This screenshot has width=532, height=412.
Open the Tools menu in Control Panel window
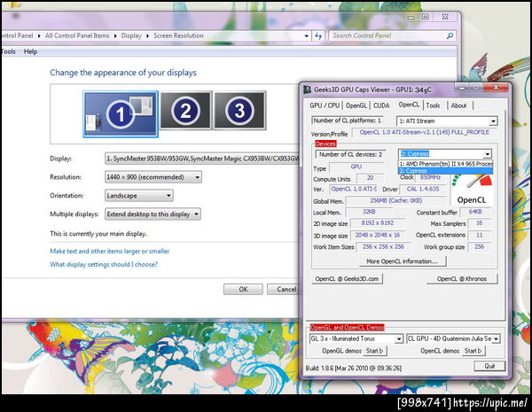(8, 51)
